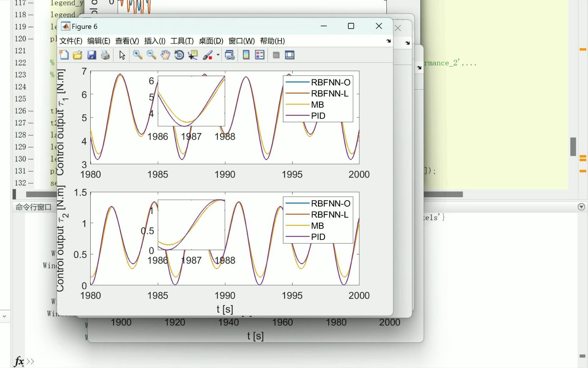Viewport: 588px width, 368px height.
Task: Click the inset zoom axes in bottom plot
Action: tap(191, 225)
